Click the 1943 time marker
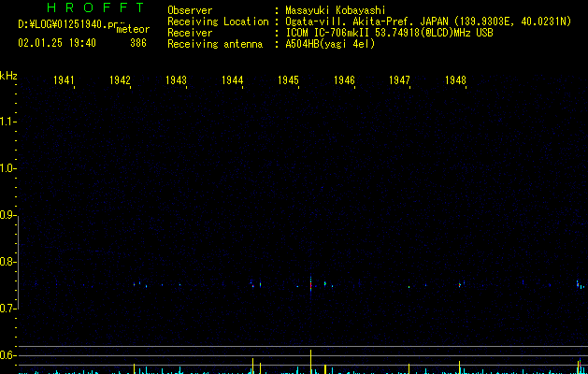Screen dimensions: 588x374 coord(176,80)
